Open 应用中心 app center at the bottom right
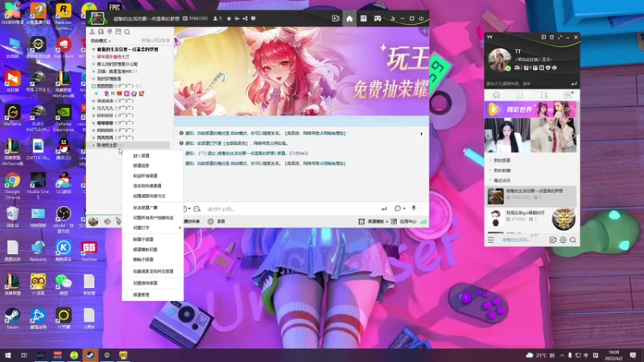The image size is (644, 362). [x=404, y=221]
